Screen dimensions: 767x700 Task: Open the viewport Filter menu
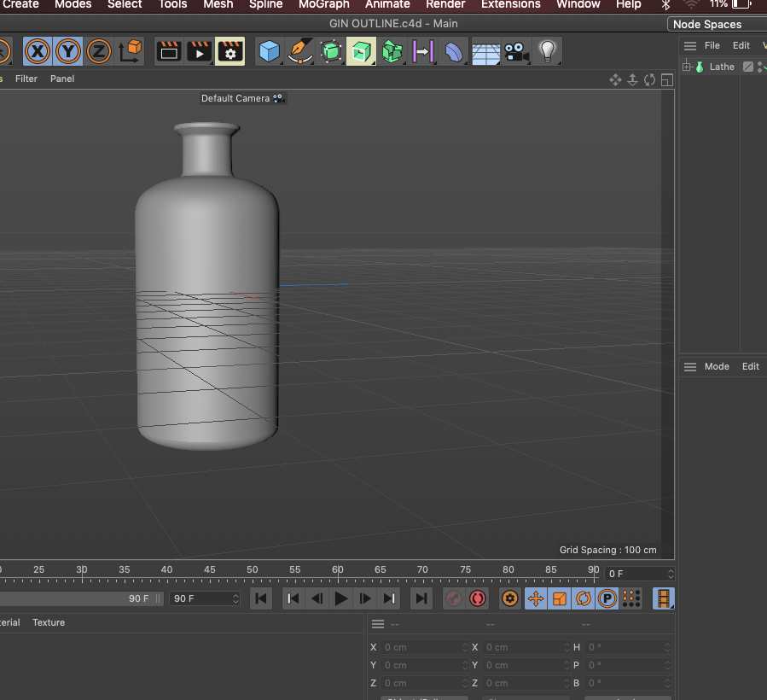pyautogui.click(x=26, y=79)
